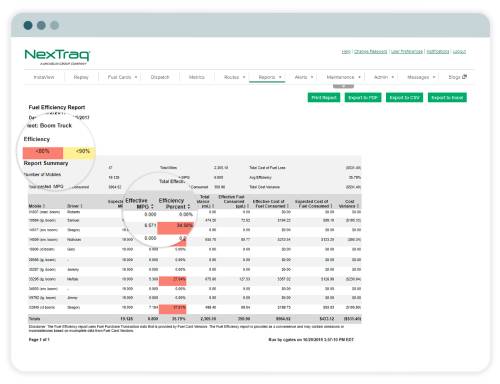This screenshot has width=500, height=384.
Task: Sort by Effective Cost of Fuel Consumed
Action: (x=270, y=204)
